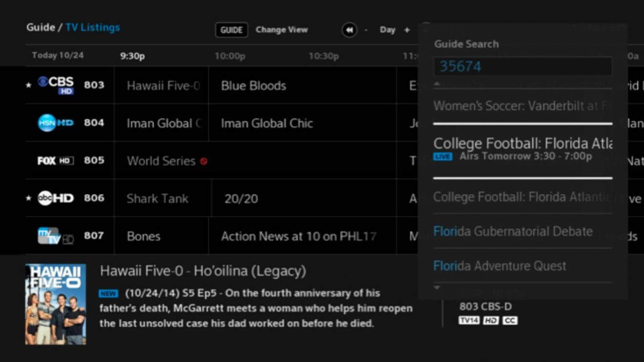
Task: Click channel number 803
Action: (x=94, y=85)
